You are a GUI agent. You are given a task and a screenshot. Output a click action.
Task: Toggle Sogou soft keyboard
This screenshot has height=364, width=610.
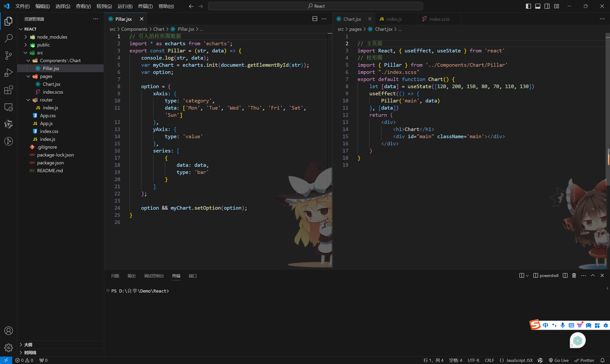point(571,325)
